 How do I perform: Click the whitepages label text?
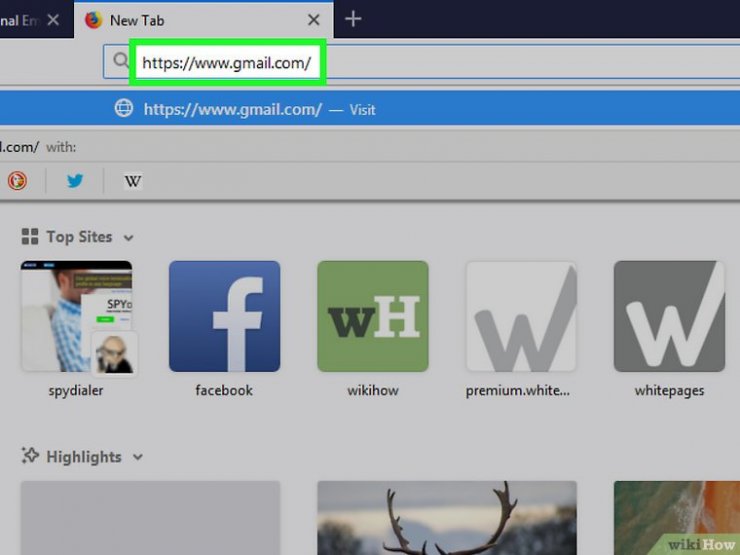(x=669, y=391)
